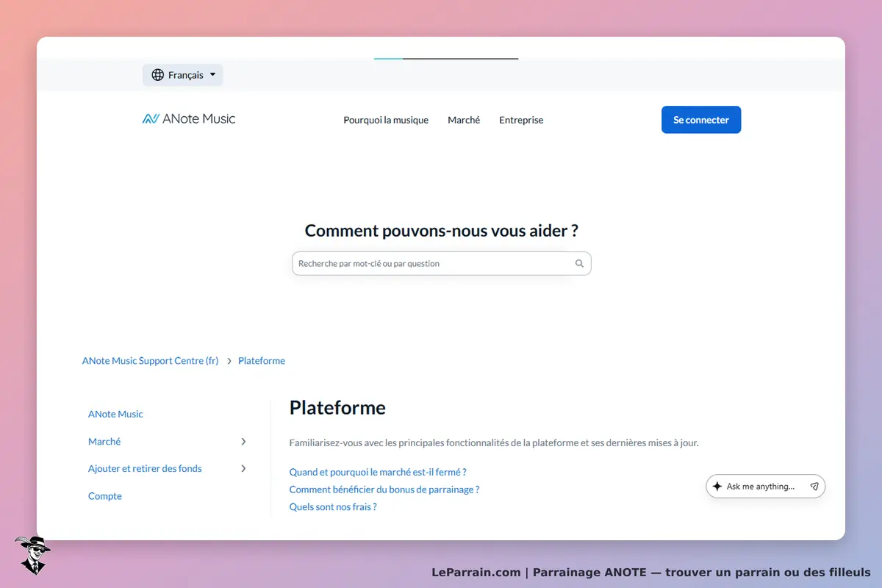
Task: Click the 'Plateforme' page heading
Action: [337, 408]
